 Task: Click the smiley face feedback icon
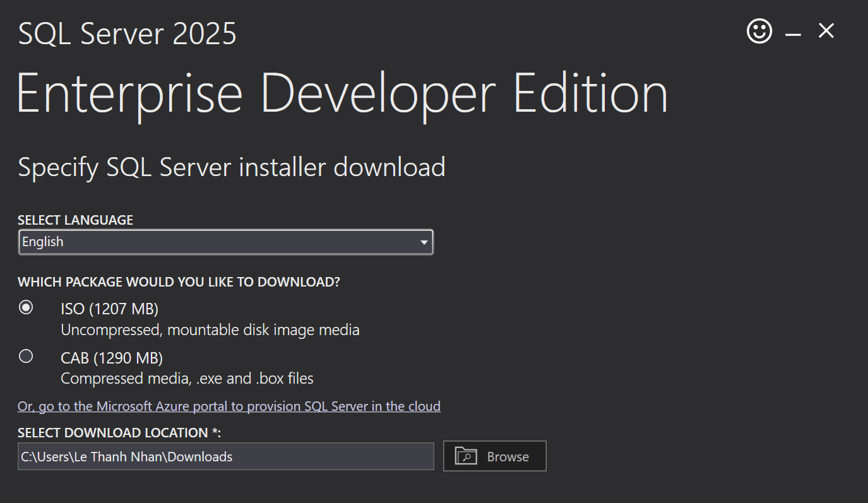click(759, 31)
